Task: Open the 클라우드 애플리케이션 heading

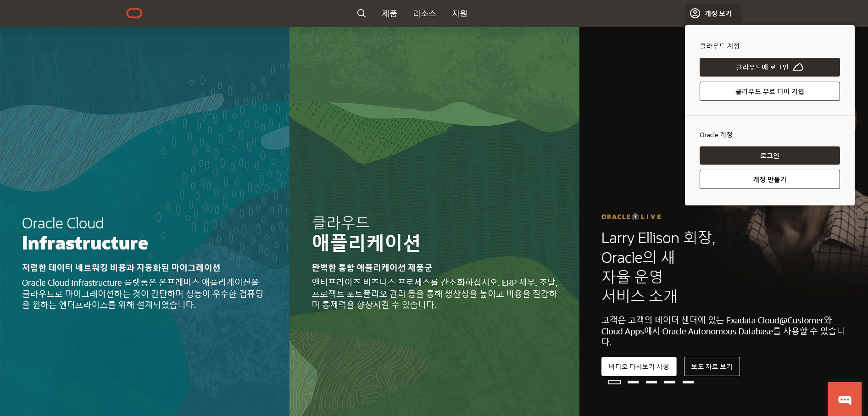Action: pos(366,233)
